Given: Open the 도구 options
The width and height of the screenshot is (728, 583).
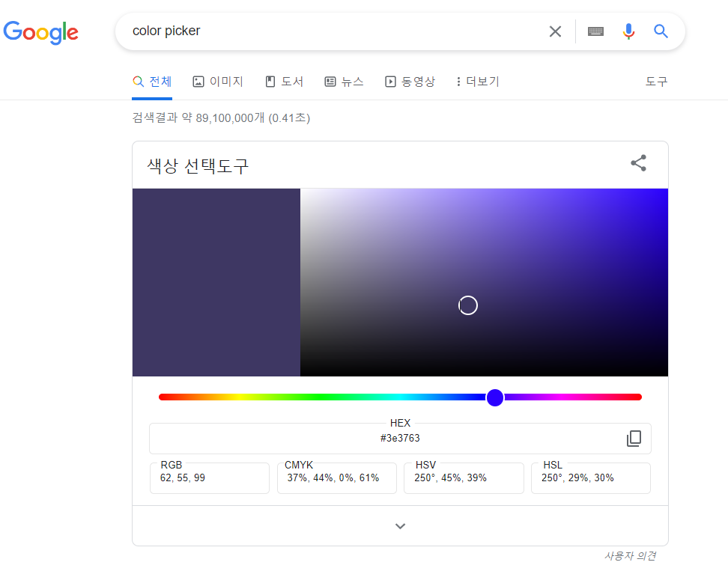Looking at the screenshot, I should (656, 81).
